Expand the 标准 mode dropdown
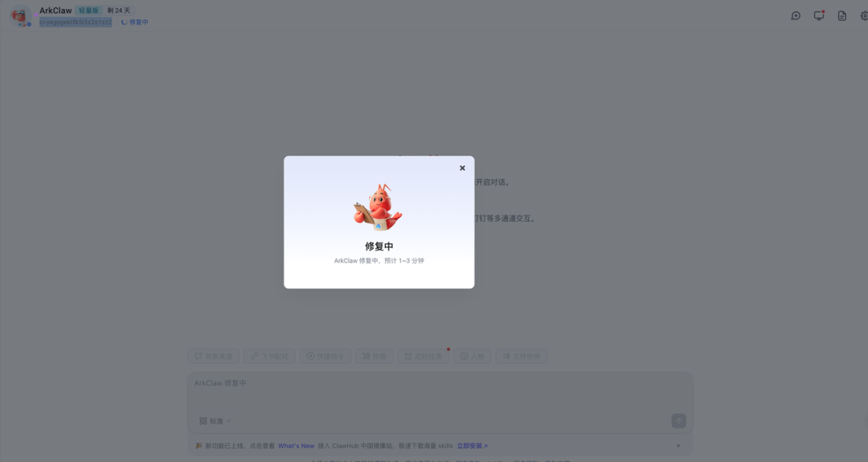The image size is (868, 462). tap(215, 421)
